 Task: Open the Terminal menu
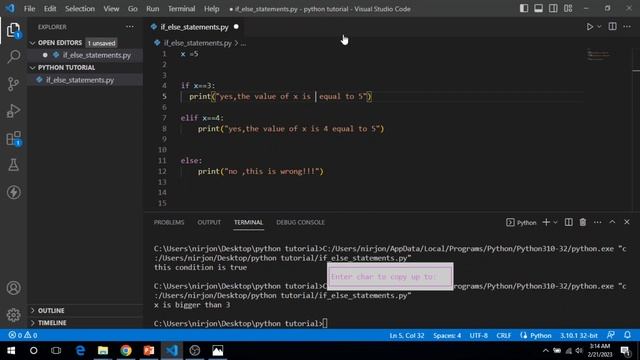point(182,9)
